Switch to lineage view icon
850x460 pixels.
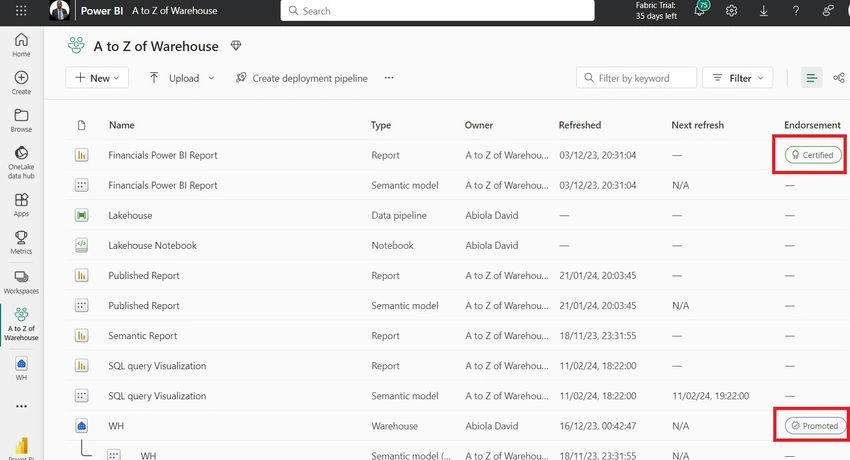[x=839, y=78]
